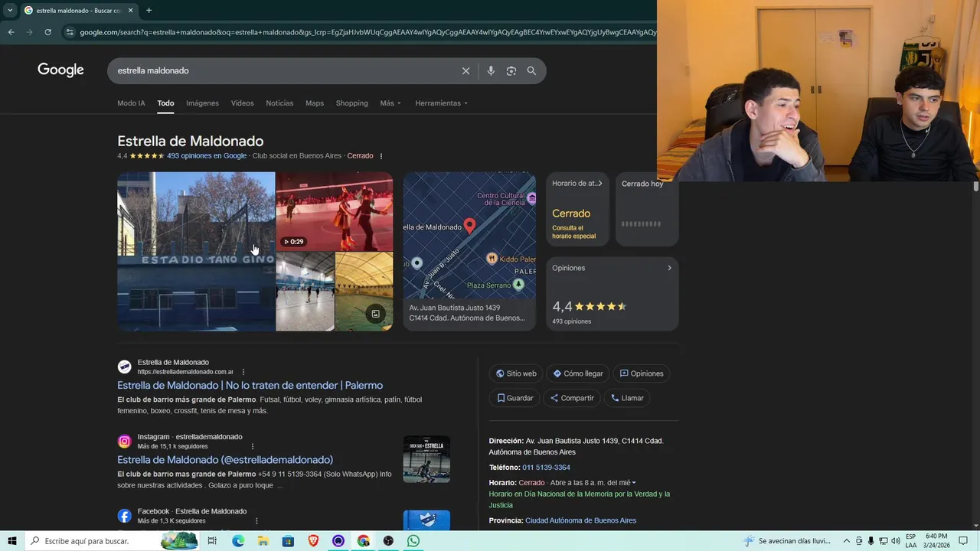
Task: Select the Imágenes tab
Action: pyautogui.click(x=202, y=103)
